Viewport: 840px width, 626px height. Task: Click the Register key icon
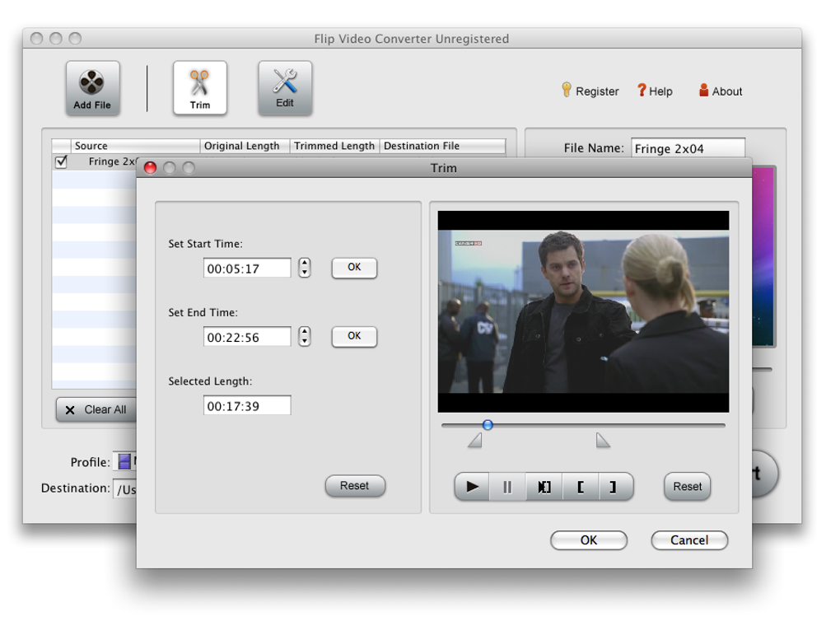click(567, 90)
